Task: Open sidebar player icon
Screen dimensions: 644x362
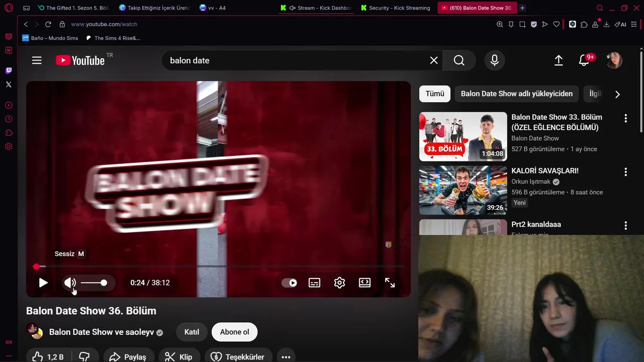Action: click(9, 106)
